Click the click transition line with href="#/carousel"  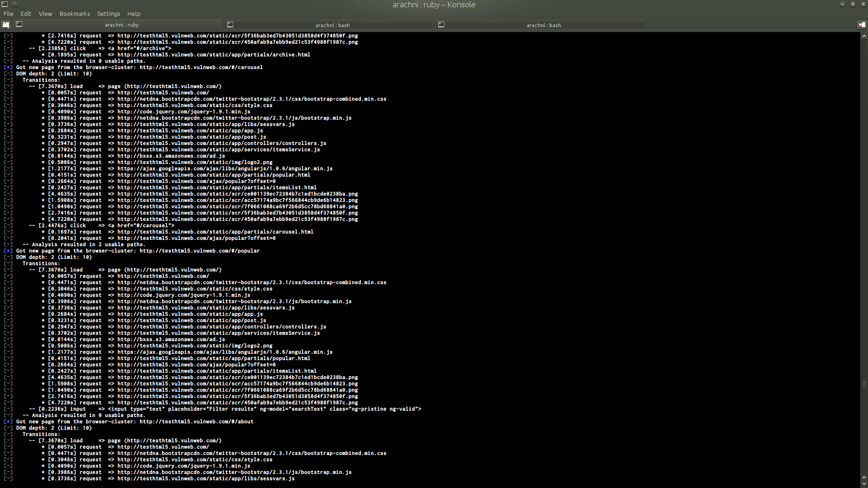point(102,225)
